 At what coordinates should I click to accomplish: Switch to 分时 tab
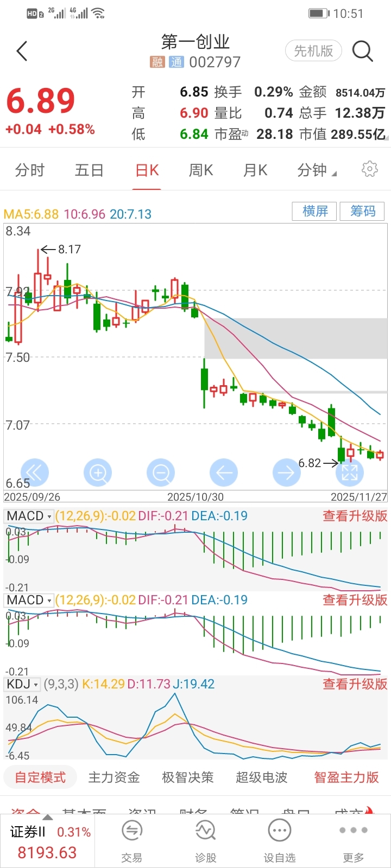click(30, 170)
